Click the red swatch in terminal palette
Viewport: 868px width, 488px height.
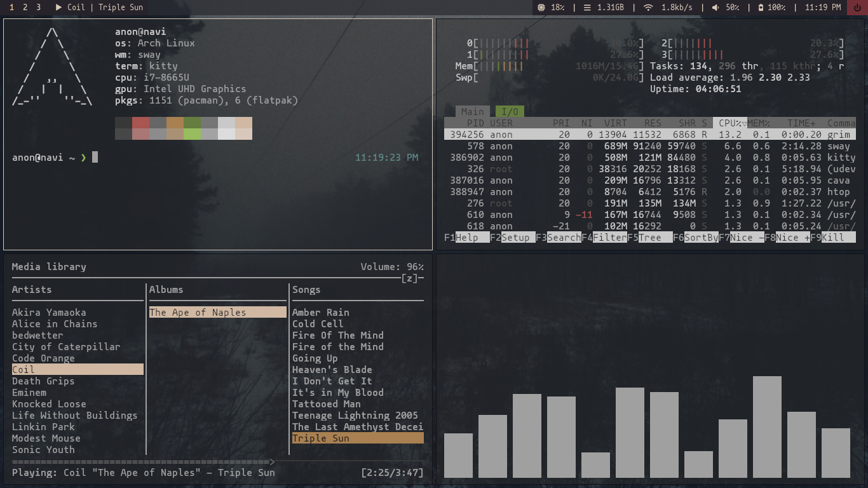(140, 123)
